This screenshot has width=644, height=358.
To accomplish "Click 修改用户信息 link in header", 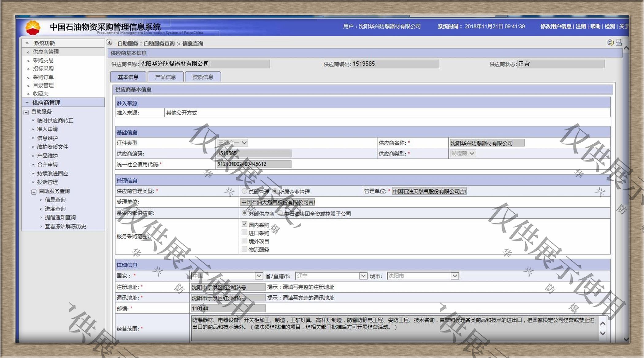I will click(556, 26).
